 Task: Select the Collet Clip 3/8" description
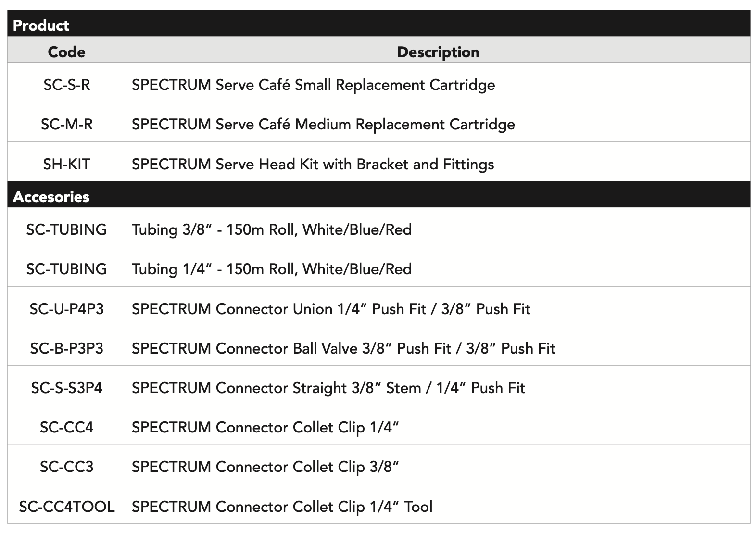265,467
